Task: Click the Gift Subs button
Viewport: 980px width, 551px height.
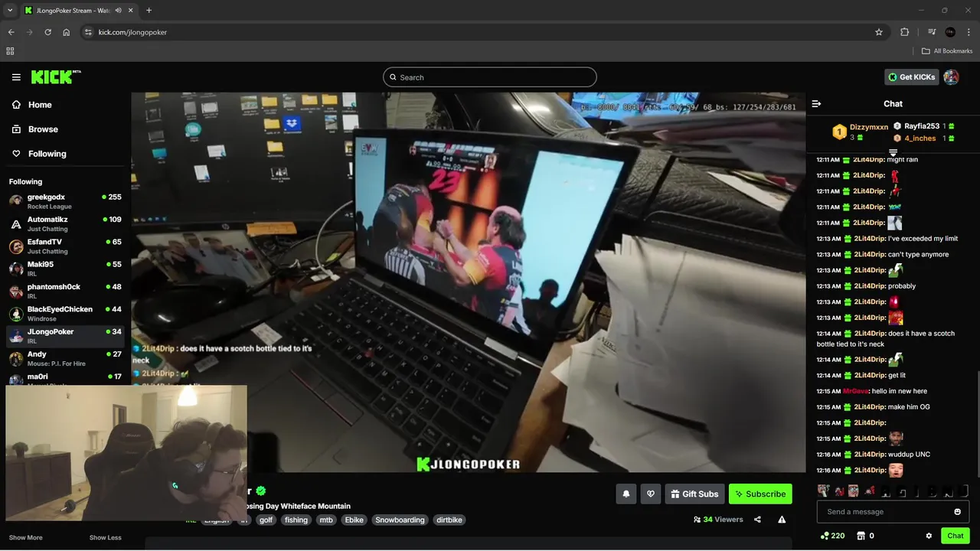Action: click(x=694, y=494)
